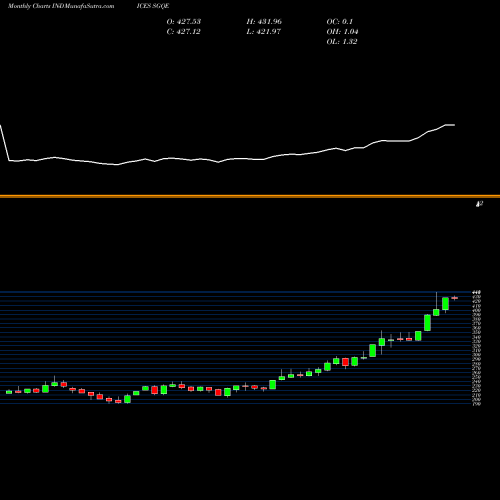Select the close value 'C: 427.12'

[184, 32]
